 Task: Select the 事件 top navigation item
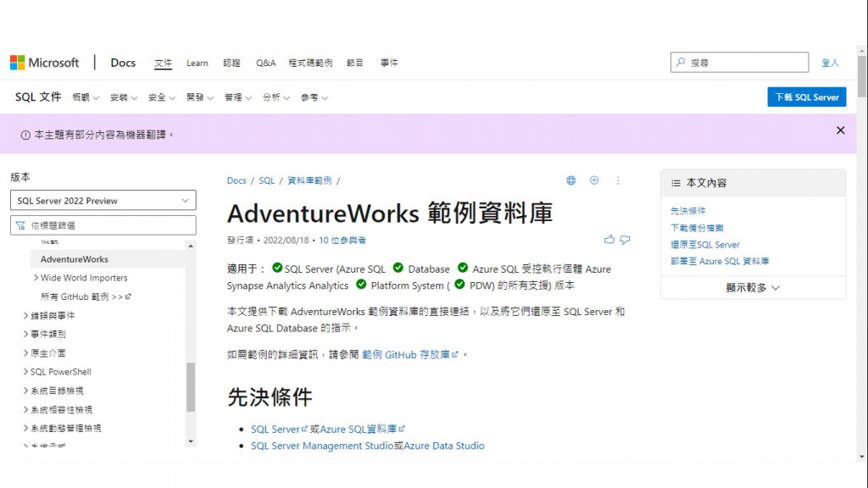389,63
